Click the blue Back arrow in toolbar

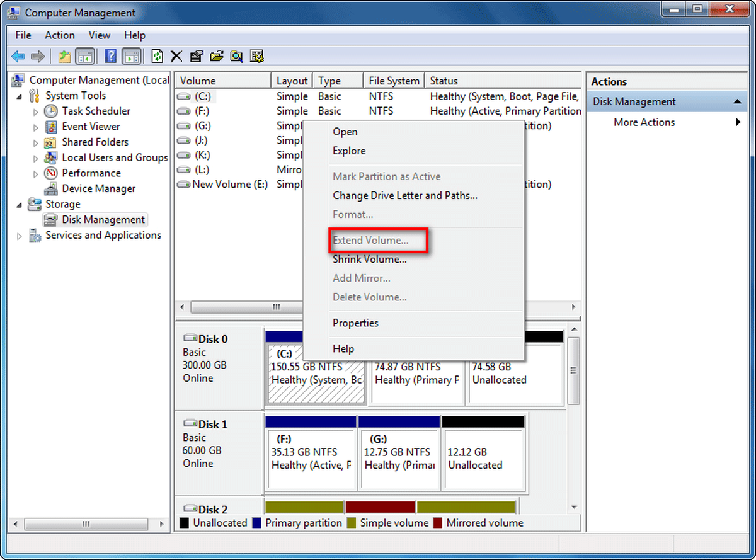18,57
